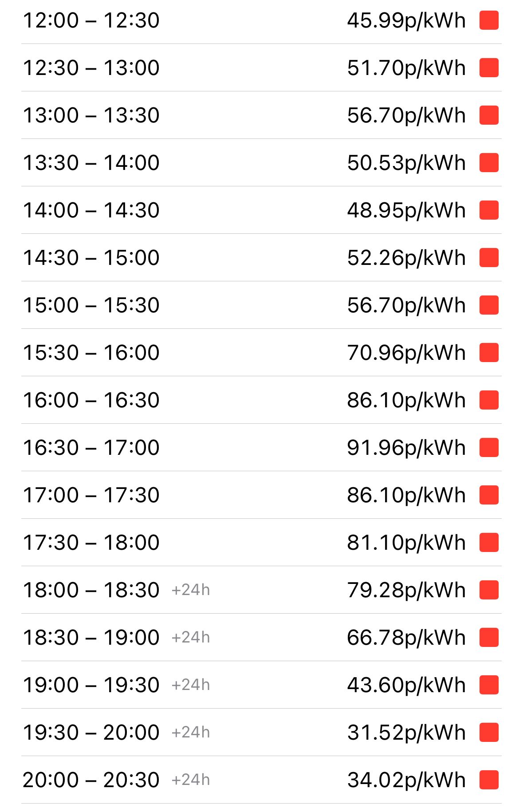This screenshot has width=523, height=812.
Task: Select the red marker on the 15:30 – 16:00 row
Action: (489, 353)
